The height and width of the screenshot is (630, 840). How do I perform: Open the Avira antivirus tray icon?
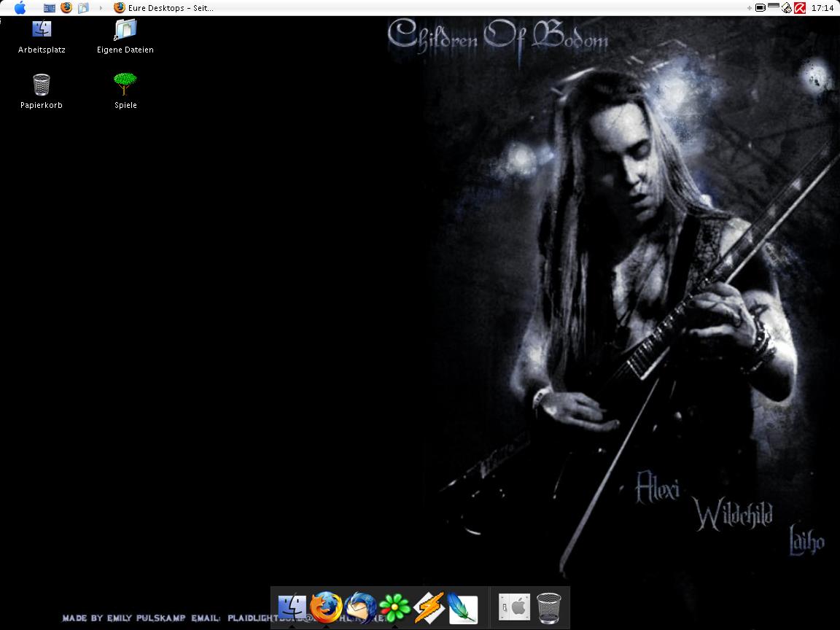coord(800,8)
